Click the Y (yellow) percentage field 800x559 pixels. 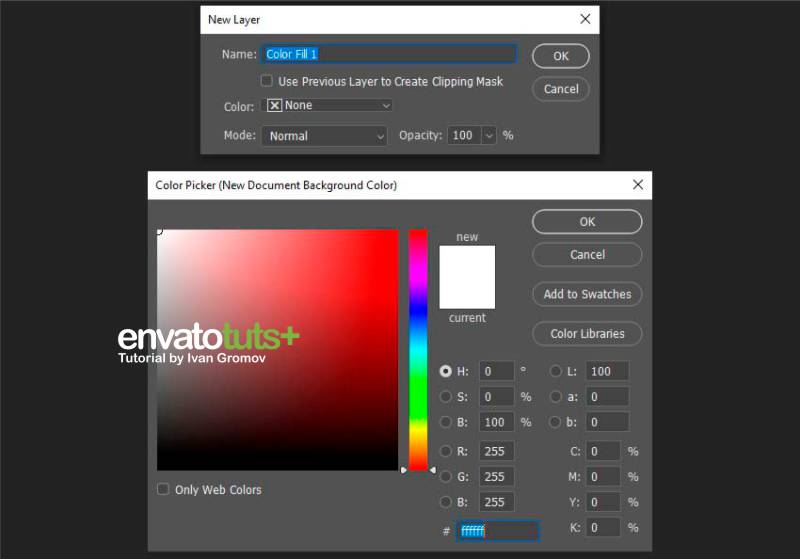(603, 502)
